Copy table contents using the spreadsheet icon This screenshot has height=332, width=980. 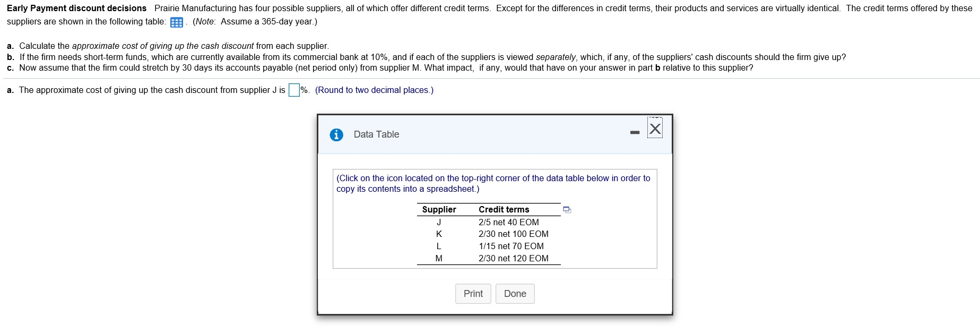pyautogui.click(x=567, y=210)
